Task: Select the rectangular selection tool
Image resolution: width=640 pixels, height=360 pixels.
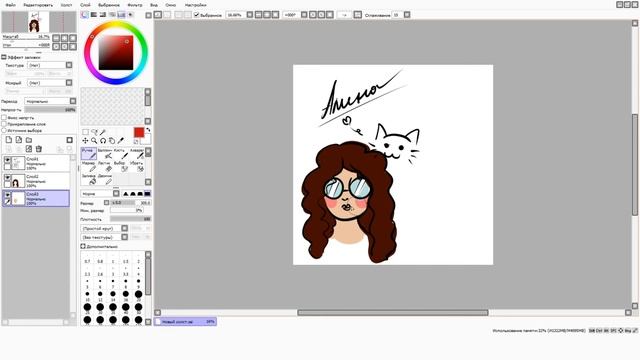Action: coord(85,132)
